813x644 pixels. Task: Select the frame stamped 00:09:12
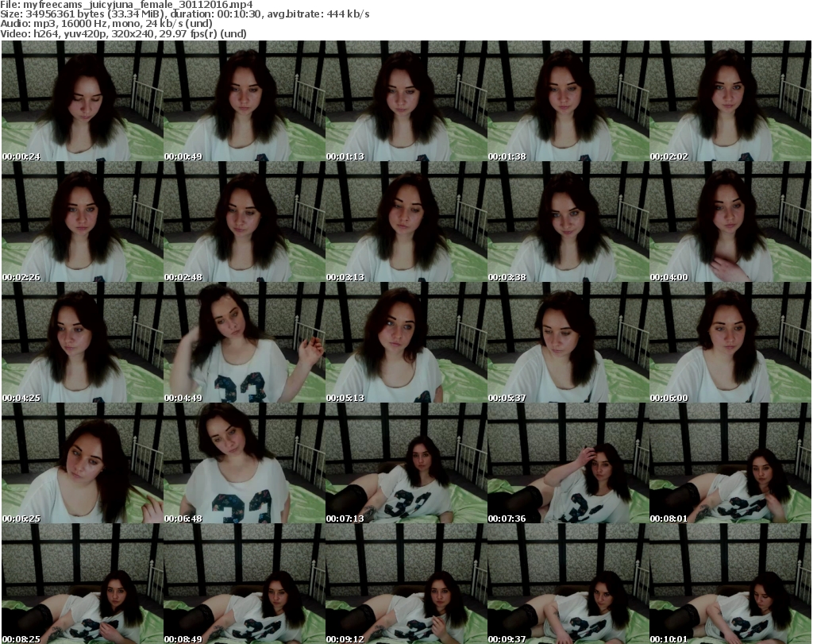(x=406, y=584)
